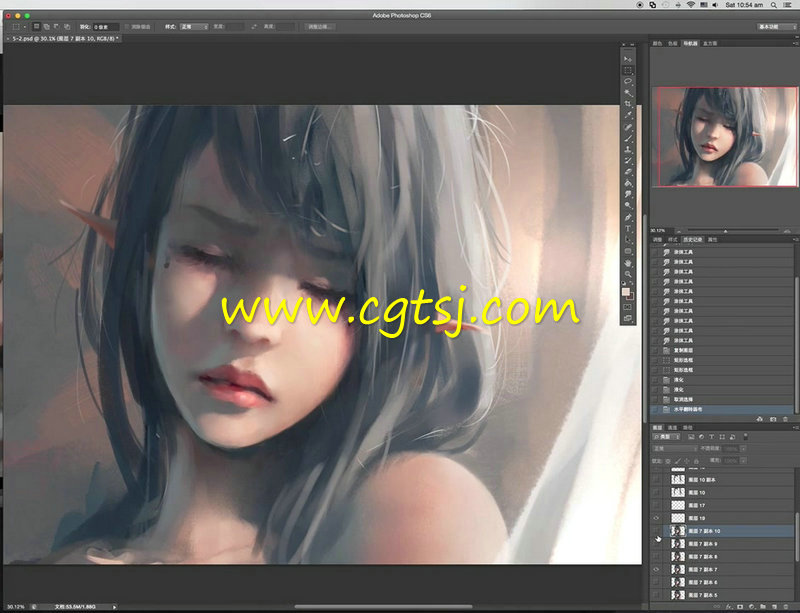Select the Move tool
This screenshot has height=613, width=800.
628,59
